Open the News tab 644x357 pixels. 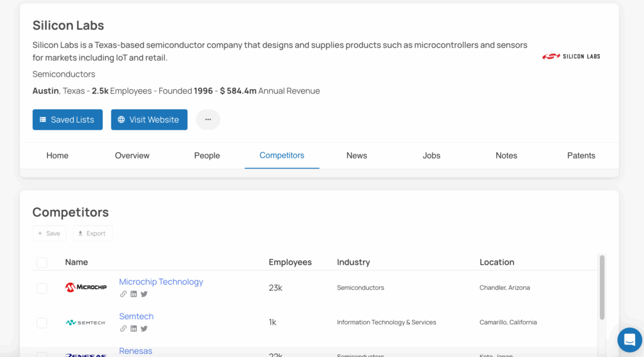point(357,156)
